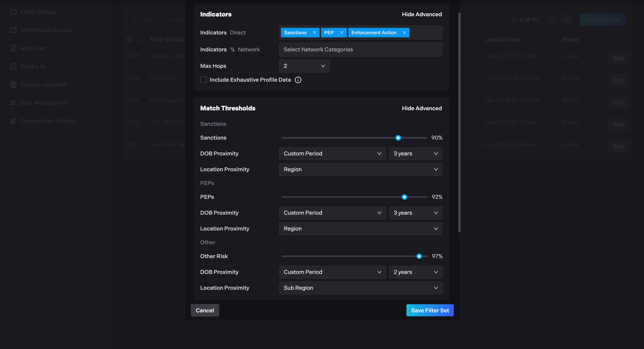Remove the Enforcement Action tag
The height and width of the screenshot is (349, 644).
[x=404, y=32]
